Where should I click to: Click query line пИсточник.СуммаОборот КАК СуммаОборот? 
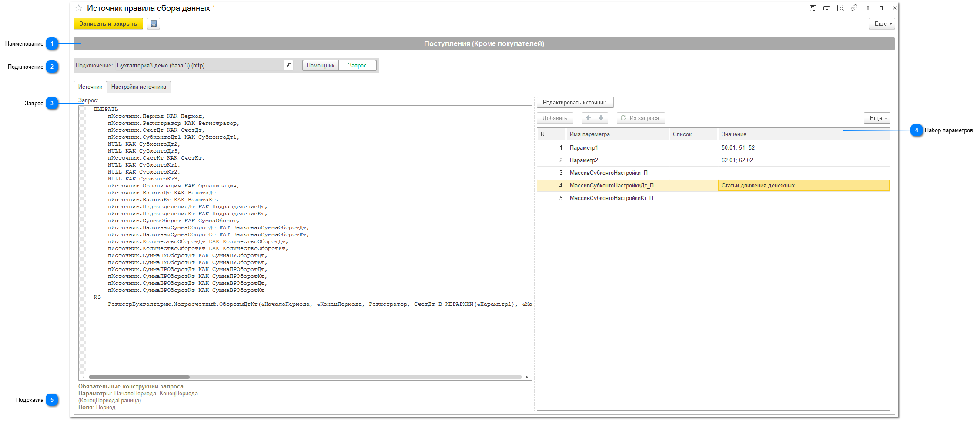pos(174,221)
